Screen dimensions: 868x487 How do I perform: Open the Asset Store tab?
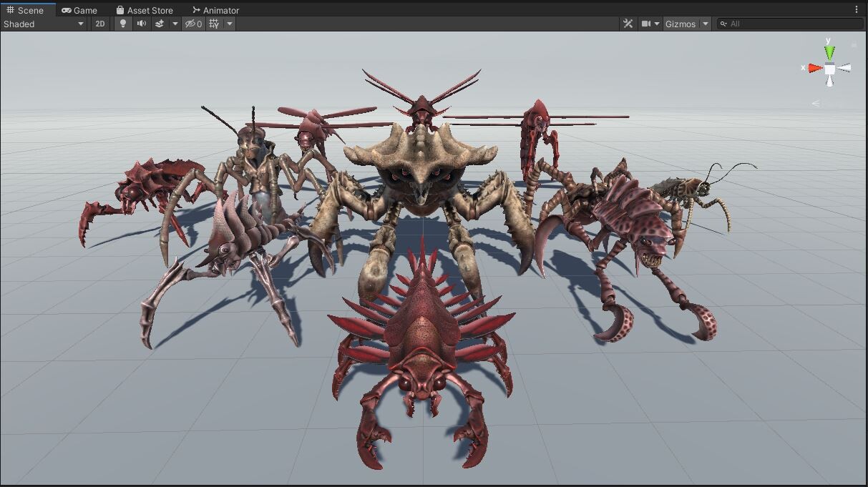click(145, 9)
